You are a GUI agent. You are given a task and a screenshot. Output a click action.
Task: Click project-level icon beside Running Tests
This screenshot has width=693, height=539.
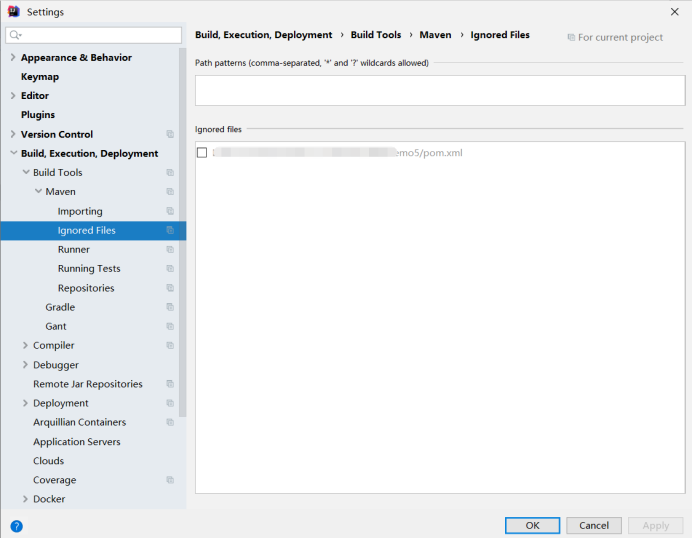(170, 269)
